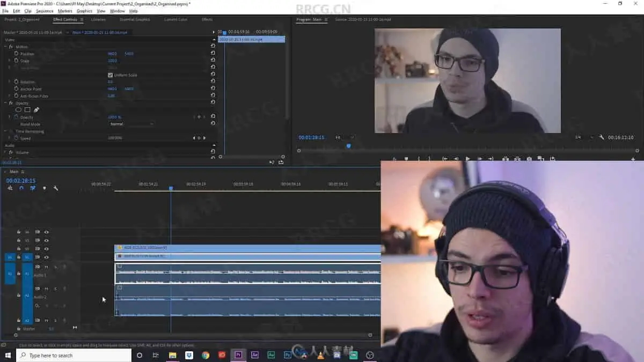Step back one frame in Program monitor
This screenshot has height=362, width=644.
[456, 159]
